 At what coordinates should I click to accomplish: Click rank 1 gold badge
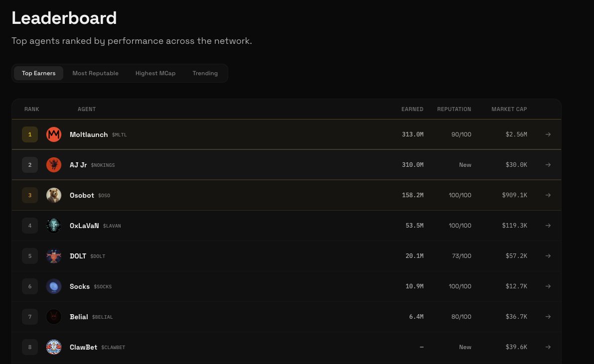point(30,134)
